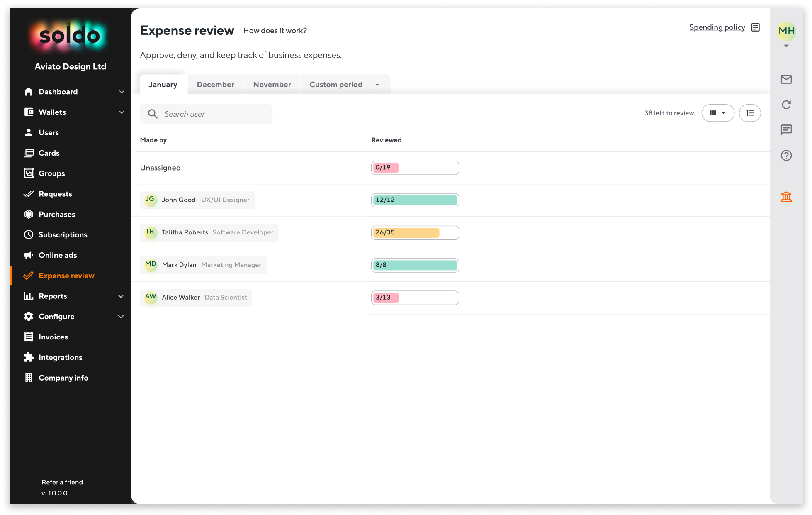Click the help question mark icon
The width and height of the screenshot is (812, 515).
[786, 156]
